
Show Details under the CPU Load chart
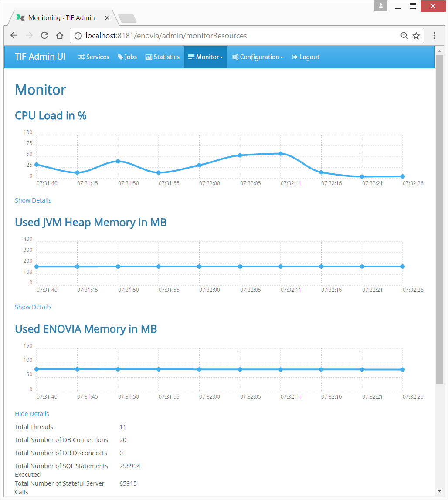point(33,200)
